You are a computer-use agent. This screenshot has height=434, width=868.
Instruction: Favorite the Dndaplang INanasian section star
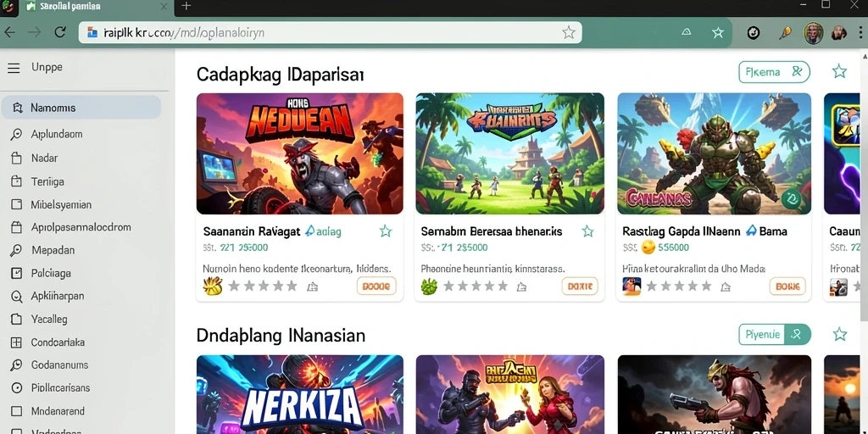[840, 334]
